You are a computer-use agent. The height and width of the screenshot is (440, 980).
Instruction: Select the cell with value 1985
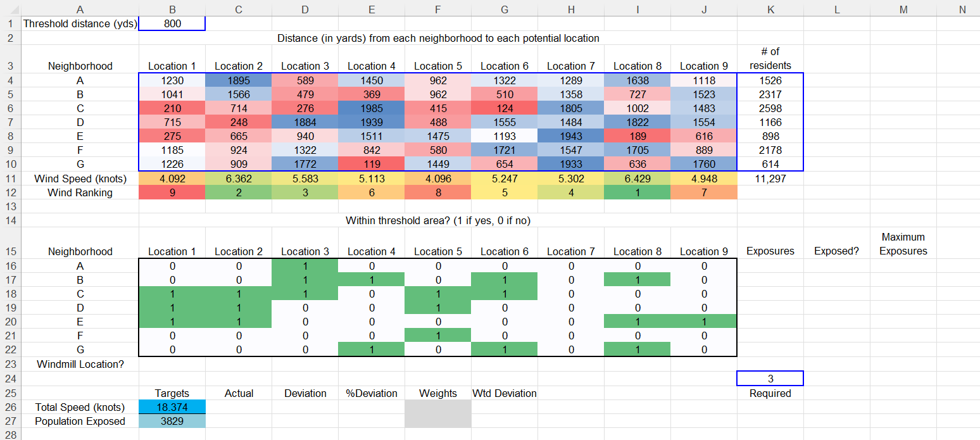(x=372, y=108)
